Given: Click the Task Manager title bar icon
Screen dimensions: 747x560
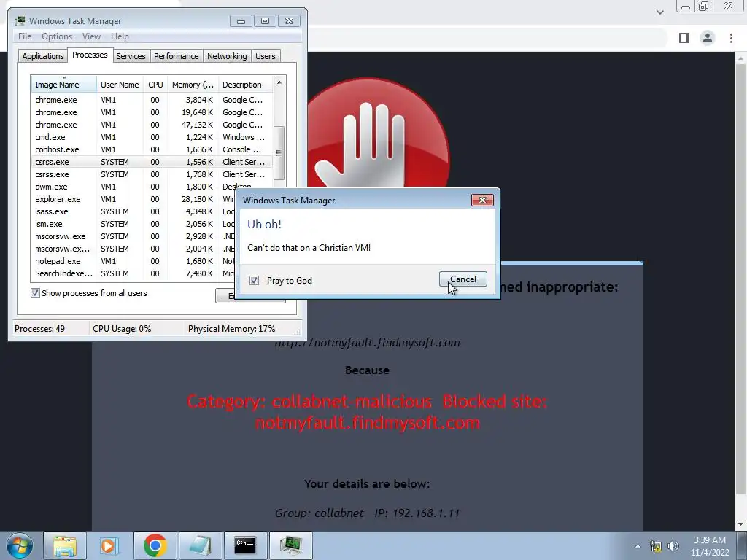Looking at the screenshot, I should 20,20.
